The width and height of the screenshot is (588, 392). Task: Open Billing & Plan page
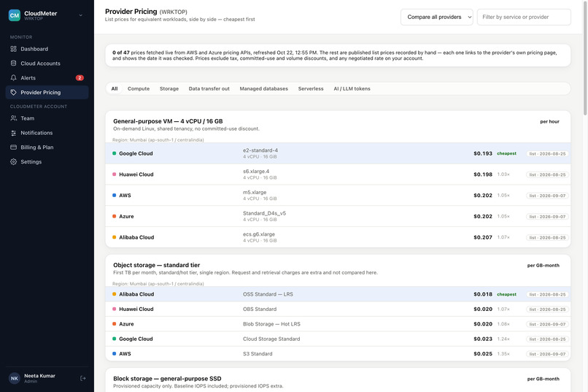point(47,147)
